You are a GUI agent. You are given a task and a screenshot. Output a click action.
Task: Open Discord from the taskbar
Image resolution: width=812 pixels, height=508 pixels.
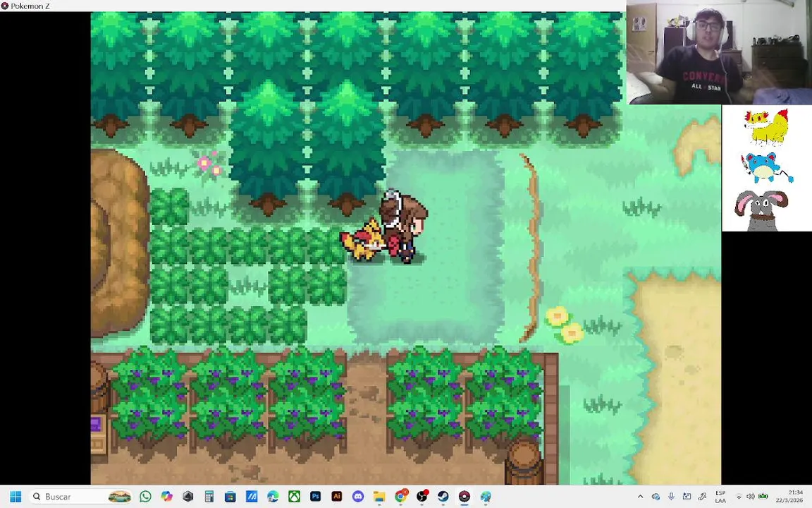tap(358, 497)
